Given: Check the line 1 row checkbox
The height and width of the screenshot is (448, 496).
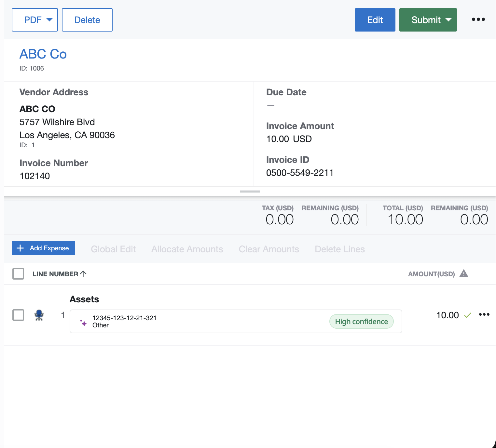Looking at the screenshot, I should coord(18,315).
